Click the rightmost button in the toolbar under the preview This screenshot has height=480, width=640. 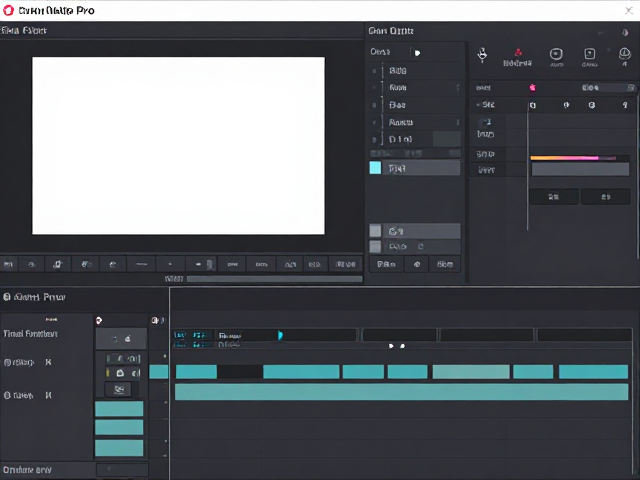coord(345,264)
